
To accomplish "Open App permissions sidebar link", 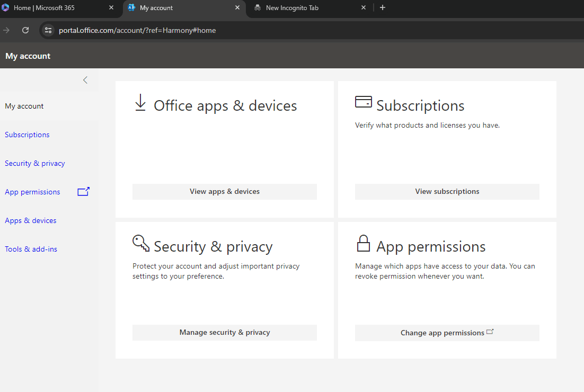I will point(32,192).
